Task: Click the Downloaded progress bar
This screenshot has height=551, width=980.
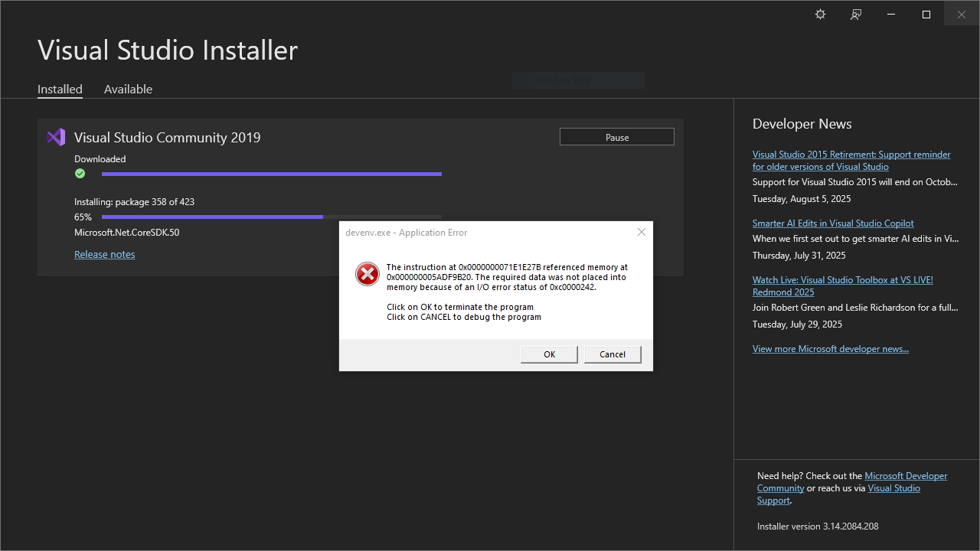Action: [x=272, y=174]
